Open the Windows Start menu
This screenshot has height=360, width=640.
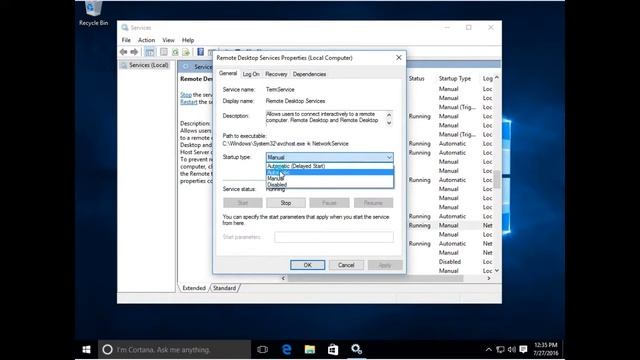86,349
